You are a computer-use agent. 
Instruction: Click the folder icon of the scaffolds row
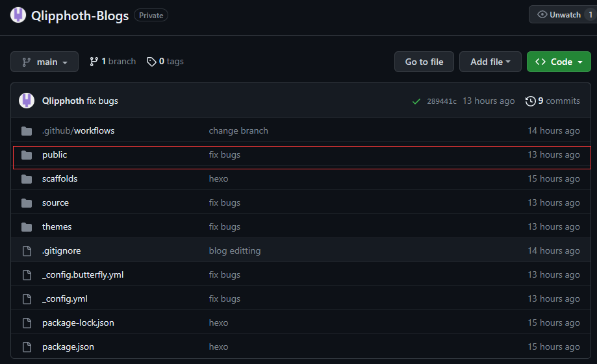27,179
